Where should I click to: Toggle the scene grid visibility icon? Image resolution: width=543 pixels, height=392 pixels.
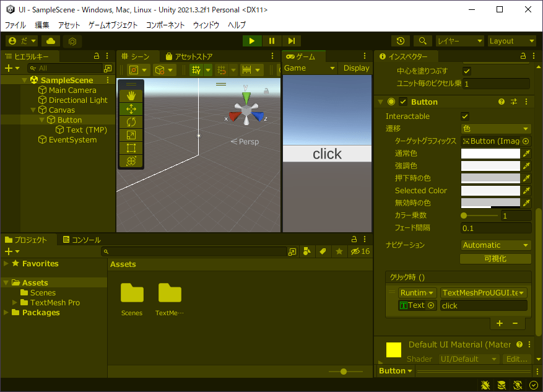pyautogui.click(x=196, y=70)
